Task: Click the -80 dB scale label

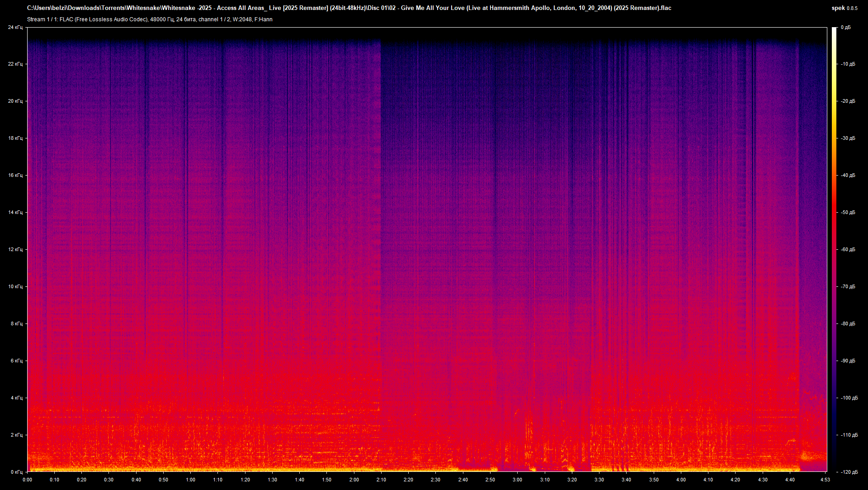Action: (848, 323)
